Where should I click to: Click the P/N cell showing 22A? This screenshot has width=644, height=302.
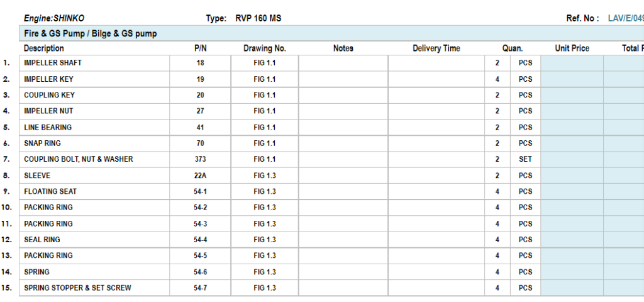[200, 176]
